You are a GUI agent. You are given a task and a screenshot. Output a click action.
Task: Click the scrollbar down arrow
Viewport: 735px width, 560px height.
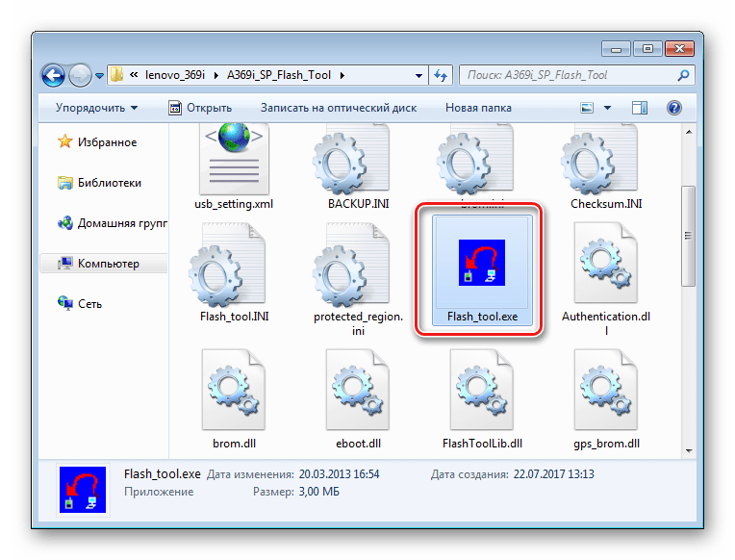[x=689, y=451]
